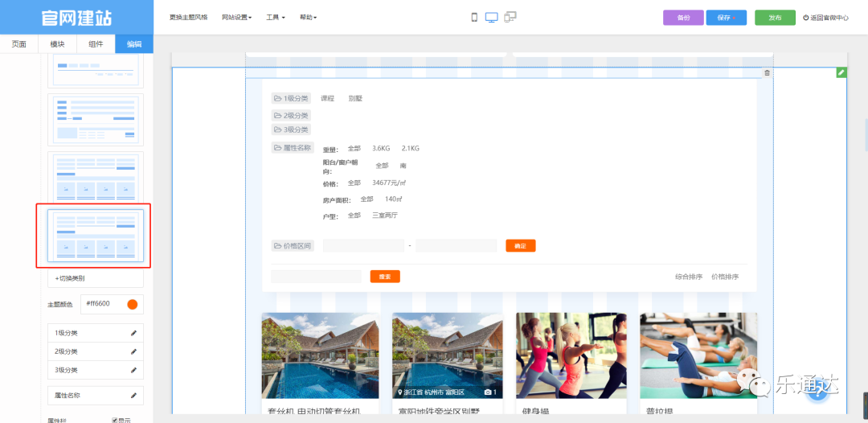Image resolution: width=868 pixels, height=423 pixels.
Task: Sort results by 综合排序
Action: pyautogui.click(x=689, y=277)
